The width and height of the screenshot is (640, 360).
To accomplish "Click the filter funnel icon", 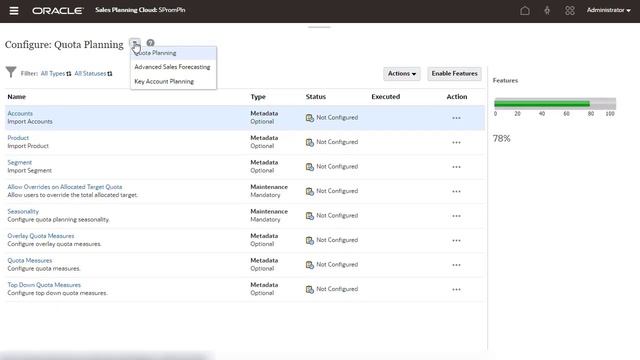I will point(11,72).
